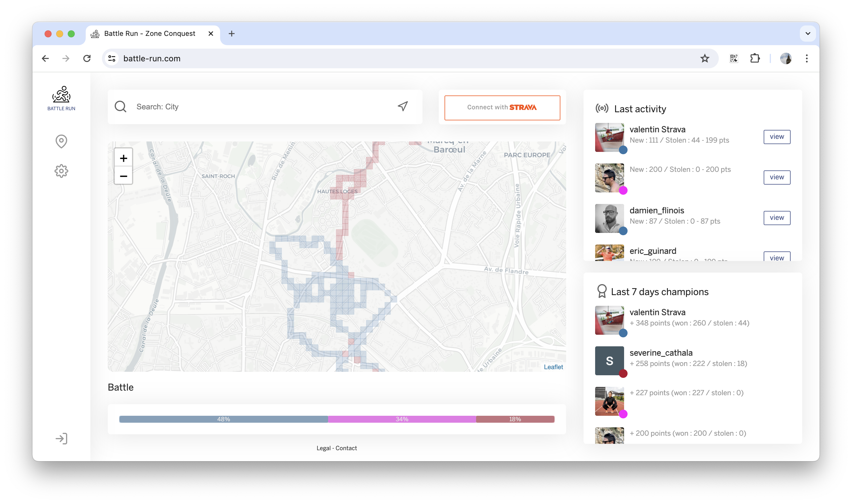Close the Battle Run tab
852x504 pixels.
(x=211, y=34)
